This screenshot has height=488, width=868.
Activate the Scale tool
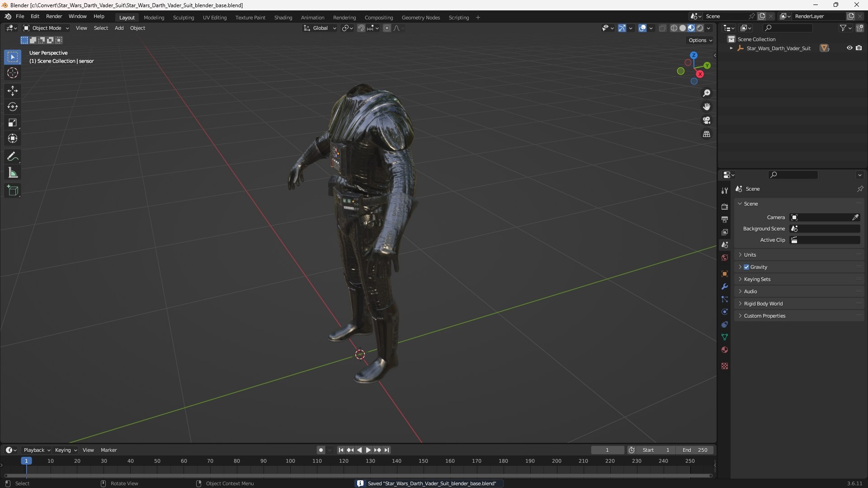point(13,122)
